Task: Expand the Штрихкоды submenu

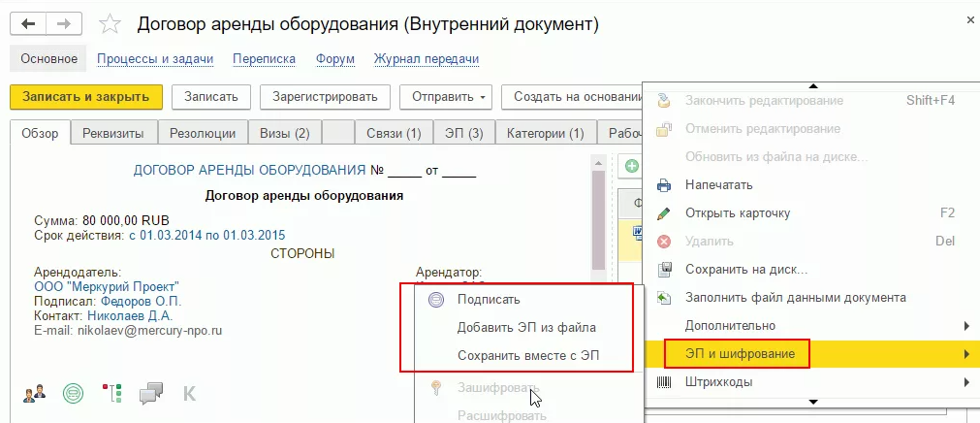Action: coord(812,382)
